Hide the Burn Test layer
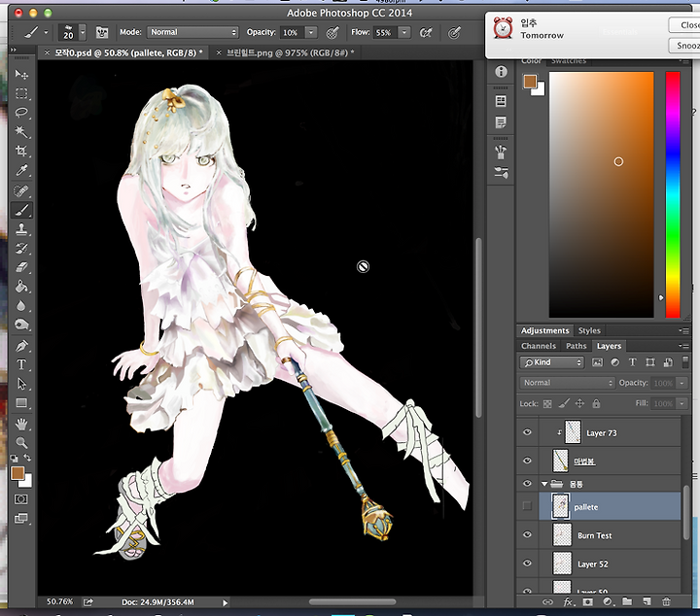This screenshot has height=616, width=700. click(527, 534)
